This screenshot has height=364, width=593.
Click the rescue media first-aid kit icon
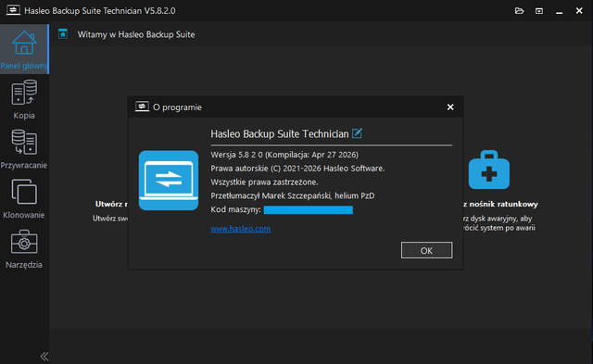(489, 169)
